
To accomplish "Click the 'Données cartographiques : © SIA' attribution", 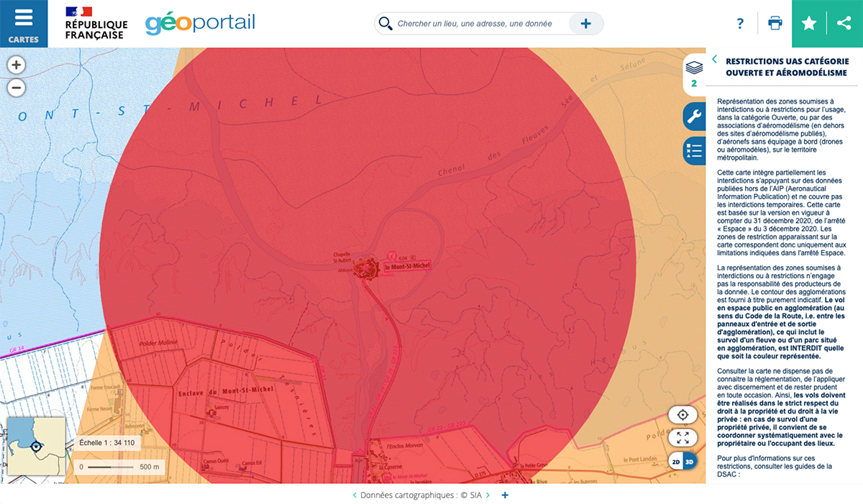I will coord(421,495).
